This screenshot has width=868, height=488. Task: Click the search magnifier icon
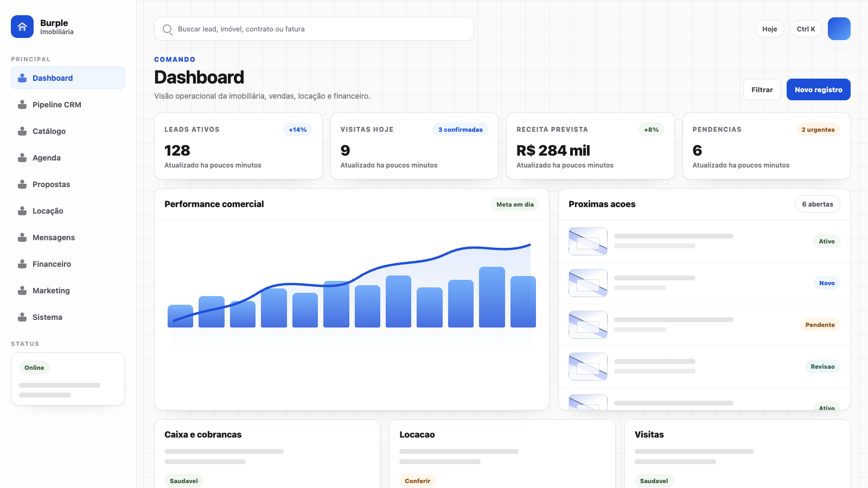[168, 29]
